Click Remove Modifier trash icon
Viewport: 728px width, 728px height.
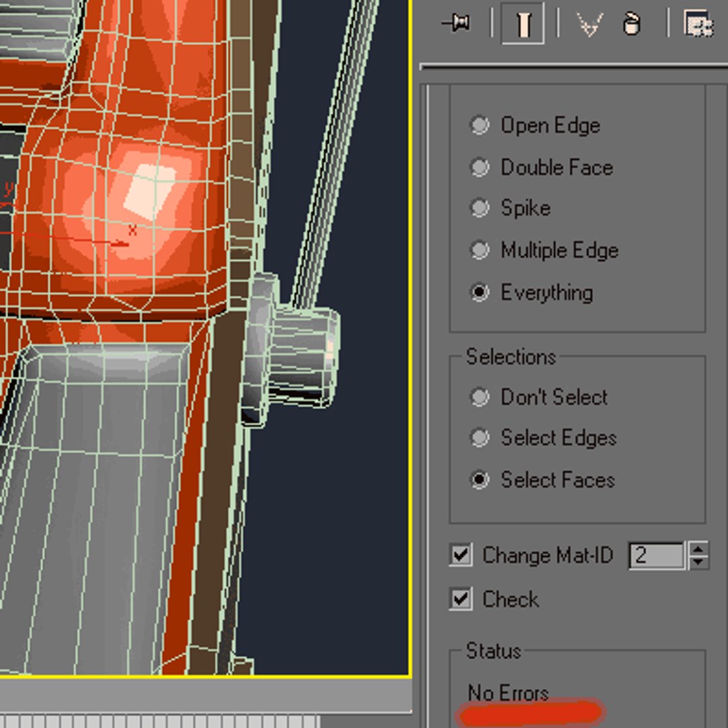pyautogui.click(x=632, y=23)
